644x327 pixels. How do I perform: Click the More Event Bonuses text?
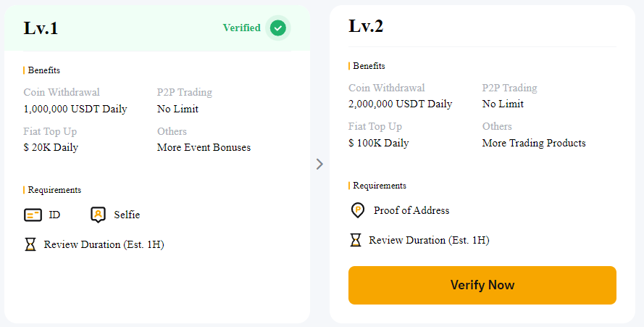[x=204, y=147]
